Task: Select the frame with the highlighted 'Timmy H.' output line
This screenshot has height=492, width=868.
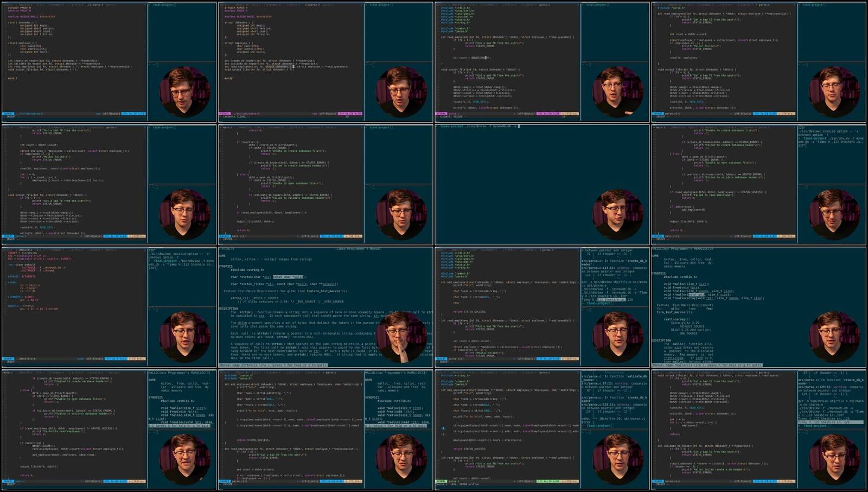Action: click(x=759, y=430)
